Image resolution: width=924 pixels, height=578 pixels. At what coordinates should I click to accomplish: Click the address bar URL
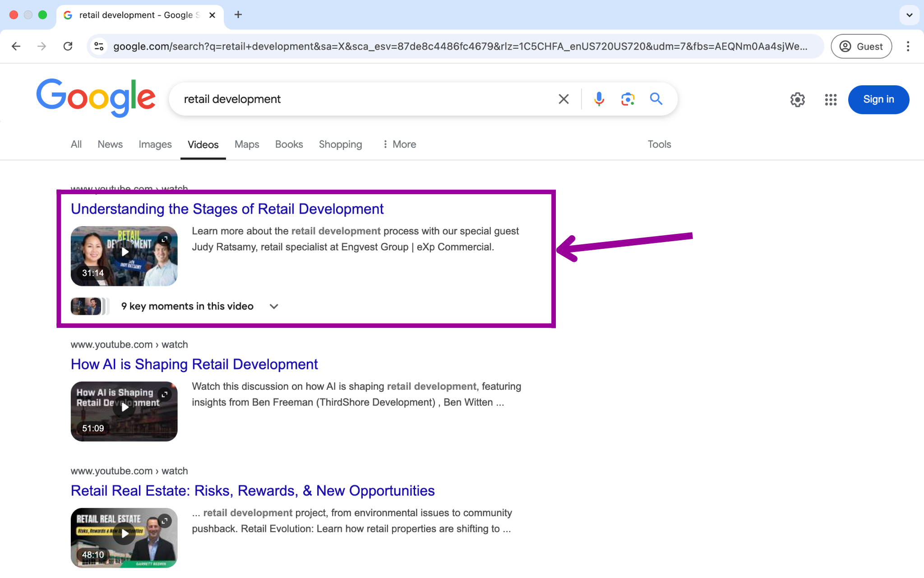460,47
